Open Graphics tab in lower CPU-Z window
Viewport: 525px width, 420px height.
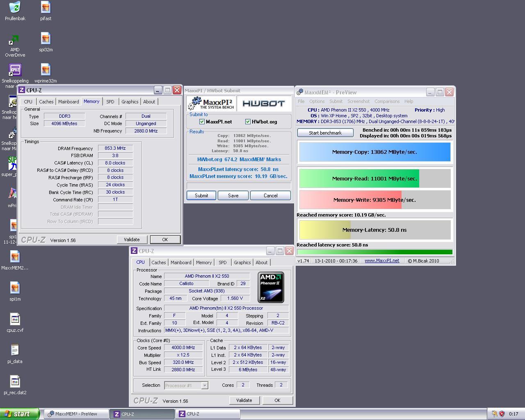click(242, 262)
